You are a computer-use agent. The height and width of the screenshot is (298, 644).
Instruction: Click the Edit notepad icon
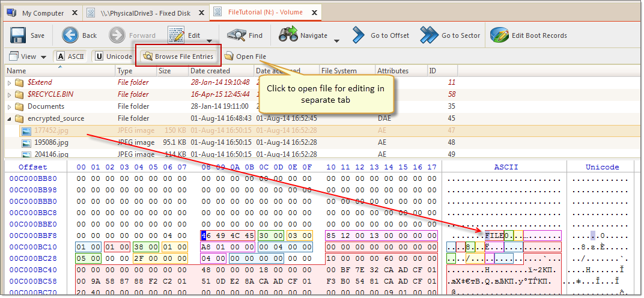pyautogui.click(x=176, y=35)
